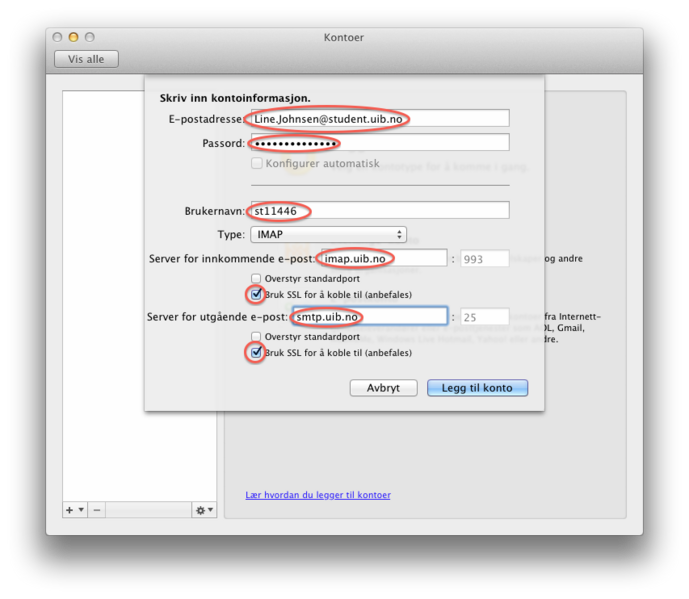Screen dimensions: 689x599
Task: Uncheck Bruk SSL for outgoing e-mail
Action: (x=257, y=353)
